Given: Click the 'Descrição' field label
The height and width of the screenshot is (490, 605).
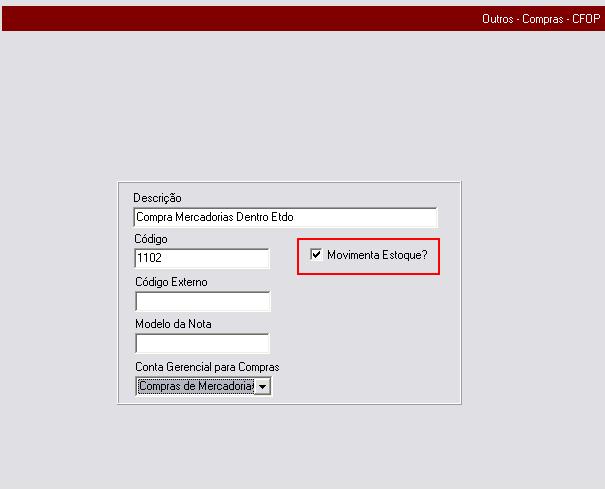Looking at the screenshot, I should (157, 198).
